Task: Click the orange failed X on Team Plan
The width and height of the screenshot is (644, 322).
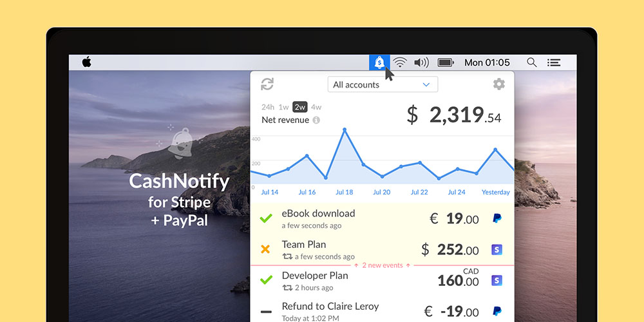Action: 265,249
